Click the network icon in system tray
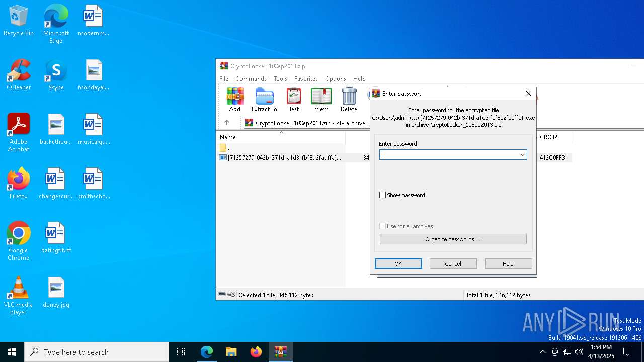This screenshot has height=362, width=644. pos(567,352)
